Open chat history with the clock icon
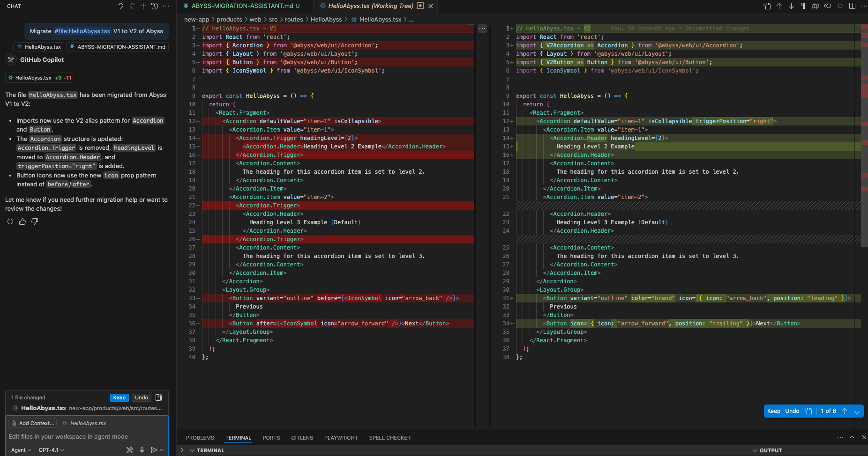Image resolution: width=868 pixels, height=456 pixels. click(x=155, y=6)
